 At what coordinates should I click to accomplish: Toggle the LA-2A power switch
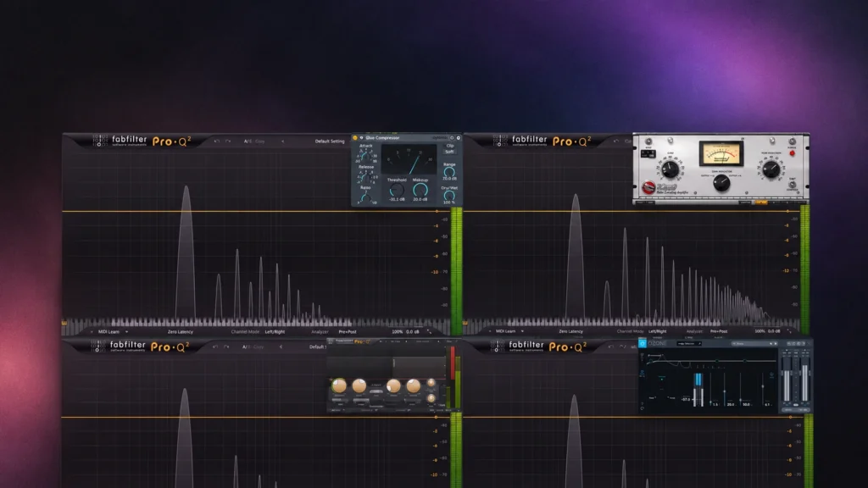pyautogui.click(x=793, y=141)
